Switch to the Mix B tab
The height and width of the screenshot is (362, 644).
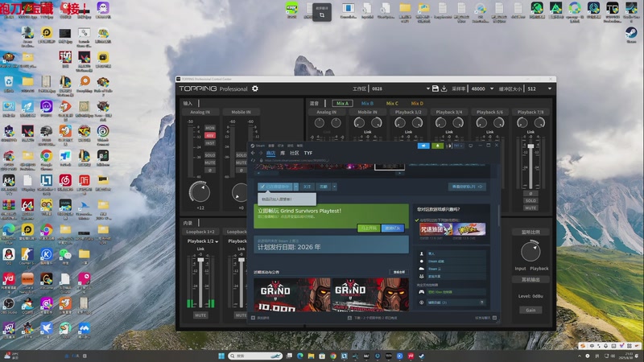point(367,104)
